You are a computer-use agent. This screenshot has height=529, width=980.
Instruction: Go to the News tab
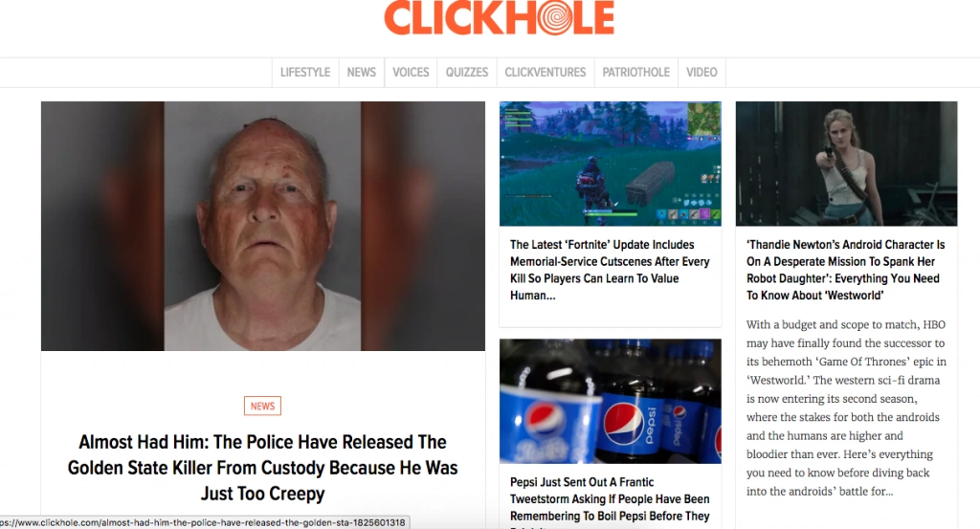tap(361, 73)
